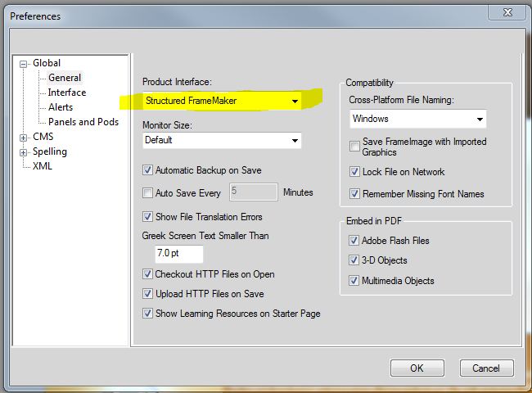This screenshot has width=532, height=393.
Task: Select Interface in the preferences tree
Action: point(67,93)
